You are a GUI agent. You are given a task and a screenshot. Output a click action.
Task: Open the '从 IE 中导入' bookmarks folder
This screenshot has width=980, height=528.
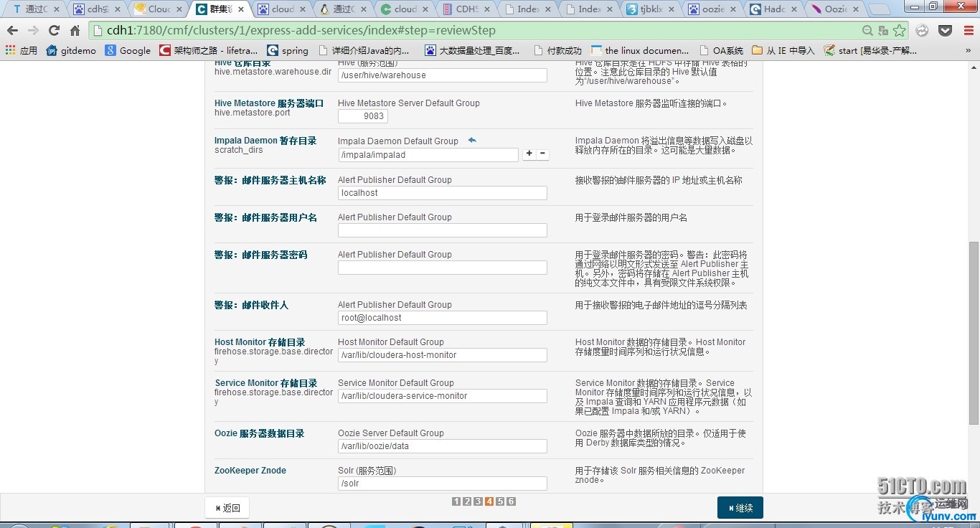(783, 50)
